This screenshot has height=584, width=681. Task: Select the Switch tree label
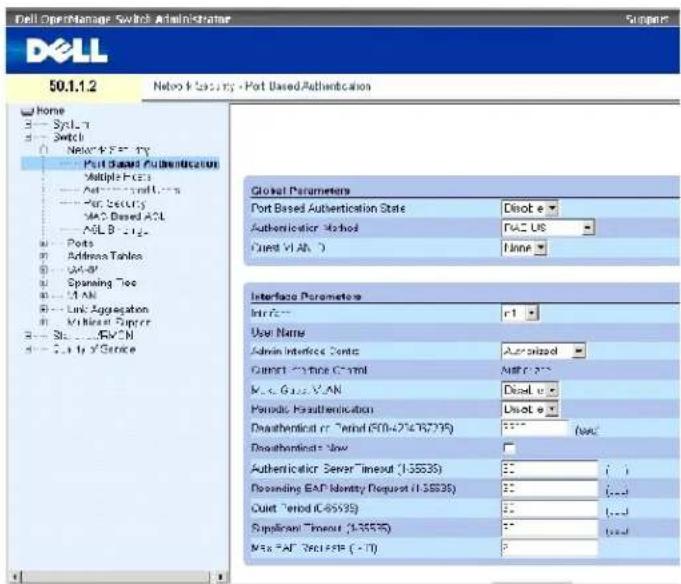click(x=69, y=137)
